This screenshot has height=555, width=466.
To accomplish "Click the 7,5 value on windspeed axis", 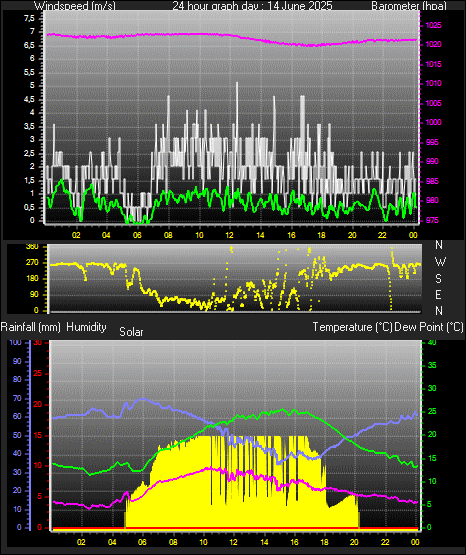I will (29, 18).
